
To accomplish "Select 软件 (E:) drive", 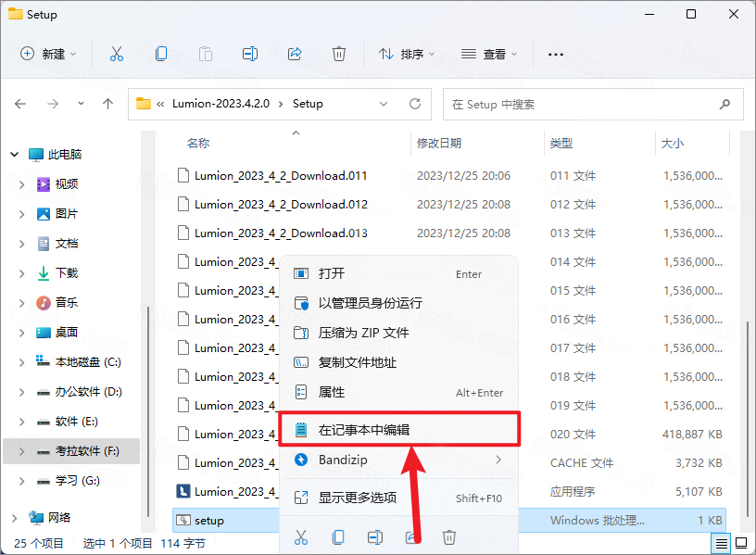I will click(x=76, y=422).
